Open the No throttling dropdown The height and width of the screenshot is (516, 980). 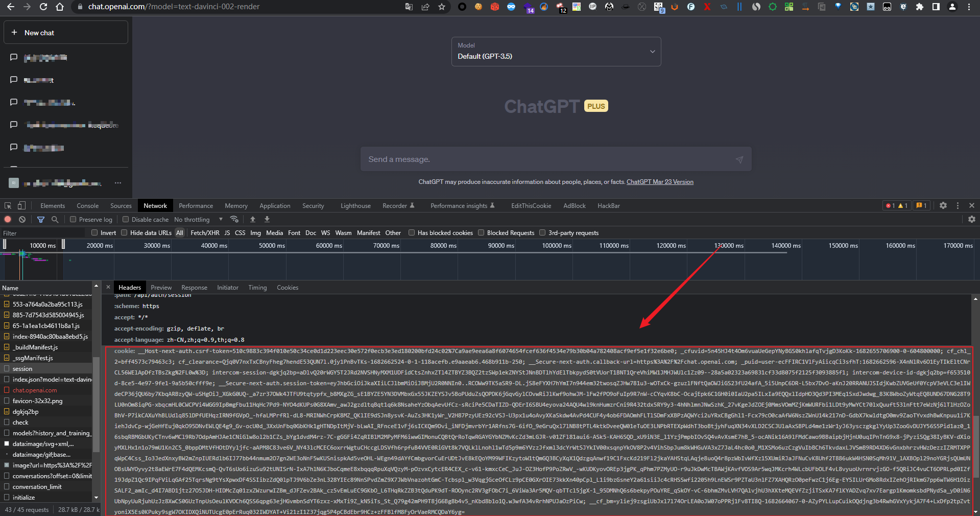198,219
